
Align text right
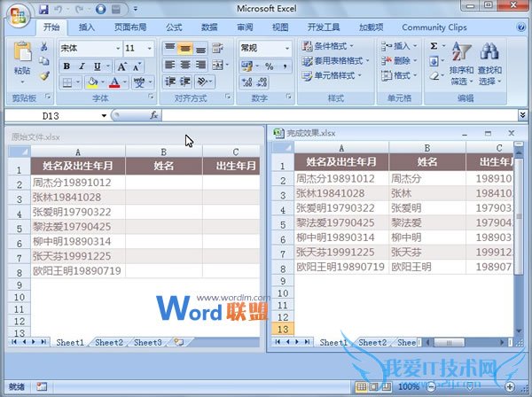tap(200, 65)
